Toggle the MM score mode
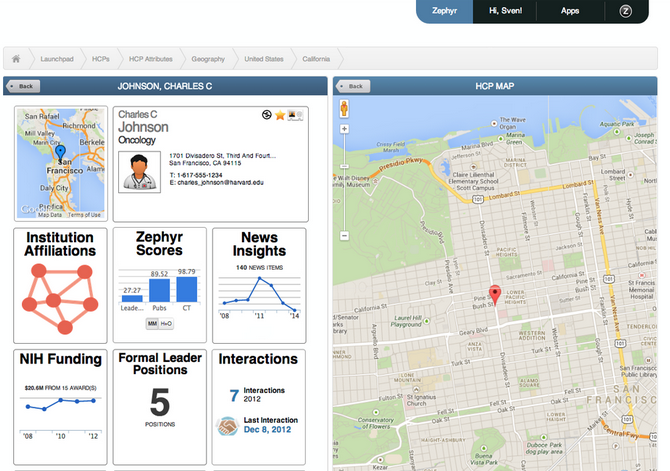 (x=152, y=323)
